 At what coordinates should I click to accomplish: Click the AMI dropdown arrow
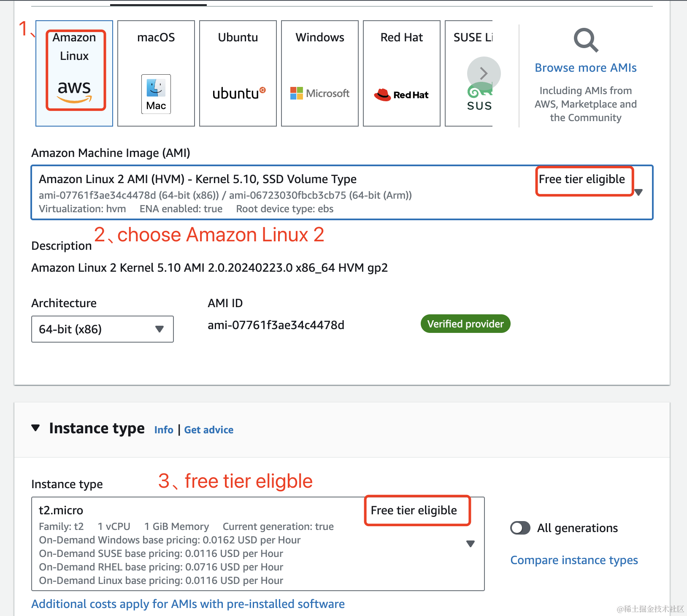coord(638,192)
